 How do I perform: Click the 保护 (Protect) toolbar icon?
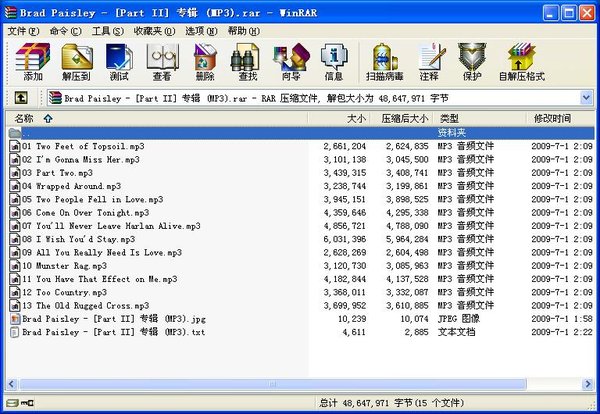pos(472,62)
